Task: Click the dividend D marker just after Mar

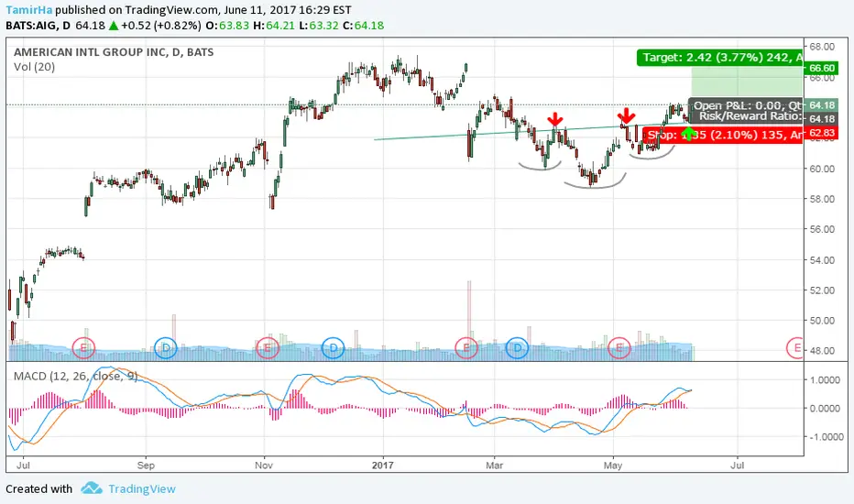Action: pos(517,347)
